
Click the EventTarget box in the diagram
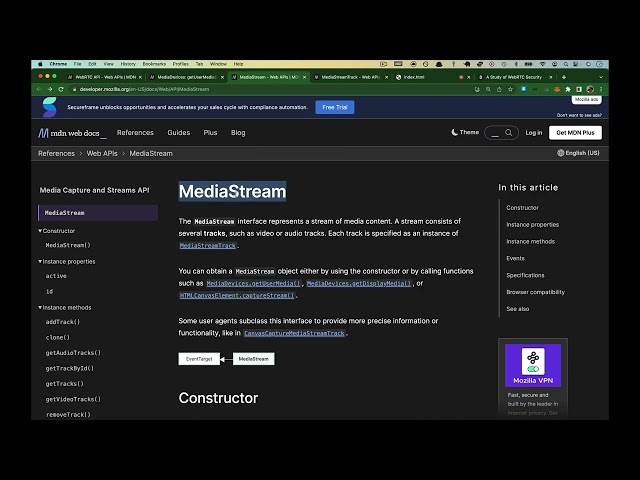tap(199, 359)
